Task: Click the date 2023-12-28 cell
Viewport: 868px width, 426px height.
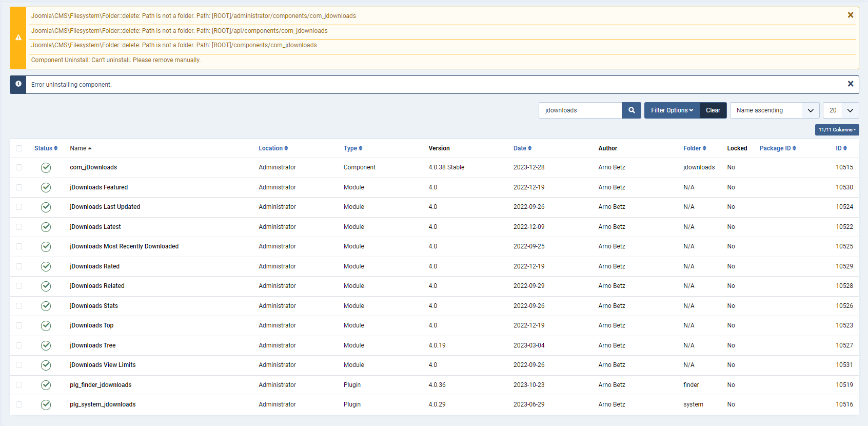Action: coord(529,167)
